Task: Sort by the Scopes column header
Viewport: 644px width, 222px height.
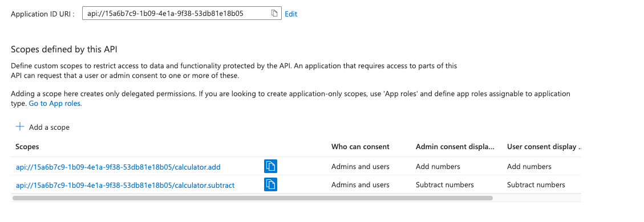Action: [x=27, y=147]
